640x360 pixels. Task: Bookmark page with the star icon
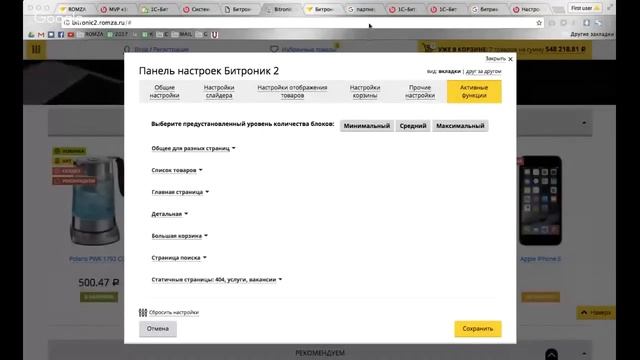click(539, 23)
